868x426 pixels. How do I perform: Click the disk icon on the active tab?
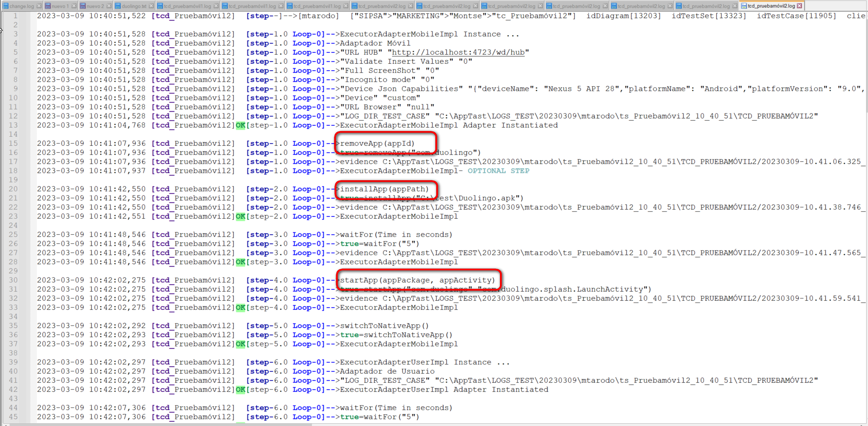coord(744,6)
